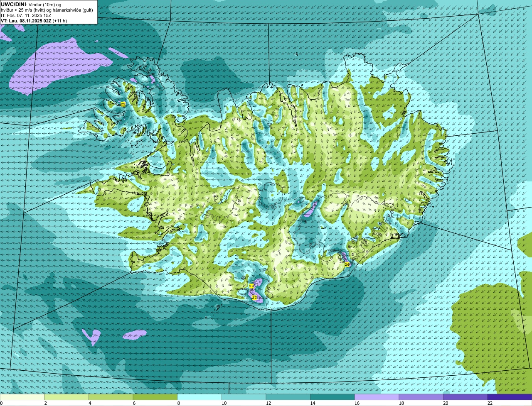Click the 'IT: Fös. 07. 11. 2025 15Z' line
Screen dimensions: 532x406
click(x=26, y=15)
